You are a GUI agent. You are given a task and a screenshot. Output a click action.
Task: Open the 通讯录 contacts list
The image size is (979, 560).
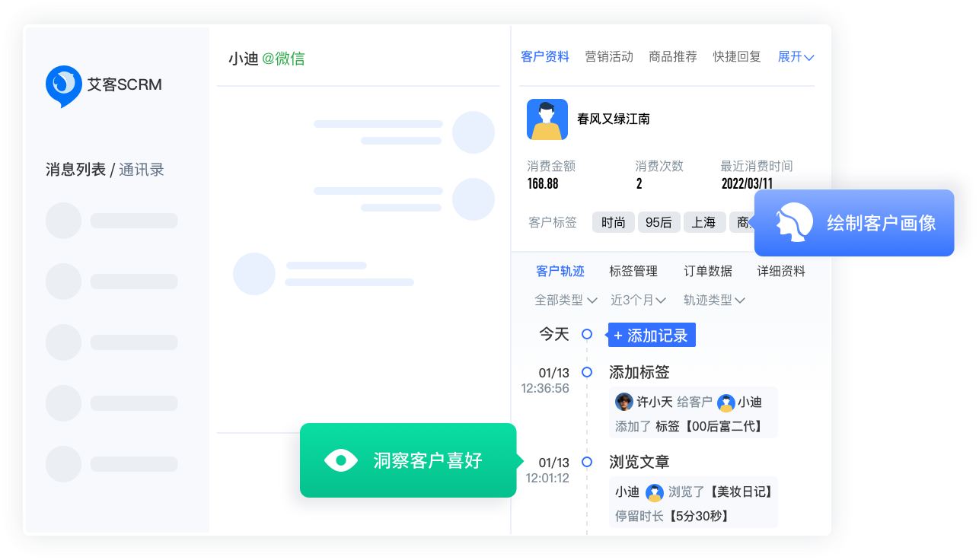(142, 170)
